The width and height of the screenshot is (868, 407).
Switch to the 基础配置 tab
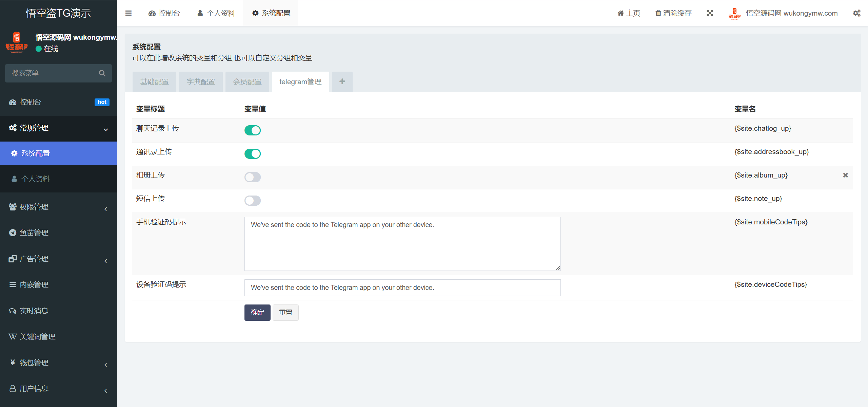tap(154, 81)
